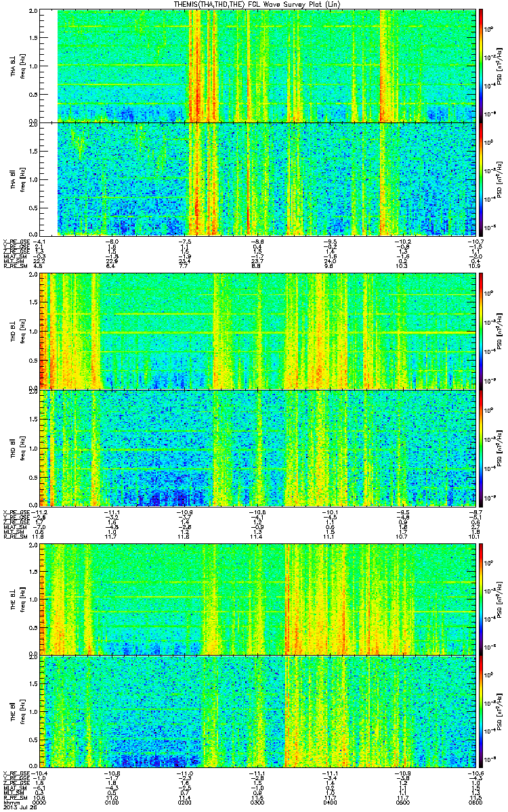Click the 0300 time tick label
Viewport: 508px width, 812px height.
coord(258,803)
